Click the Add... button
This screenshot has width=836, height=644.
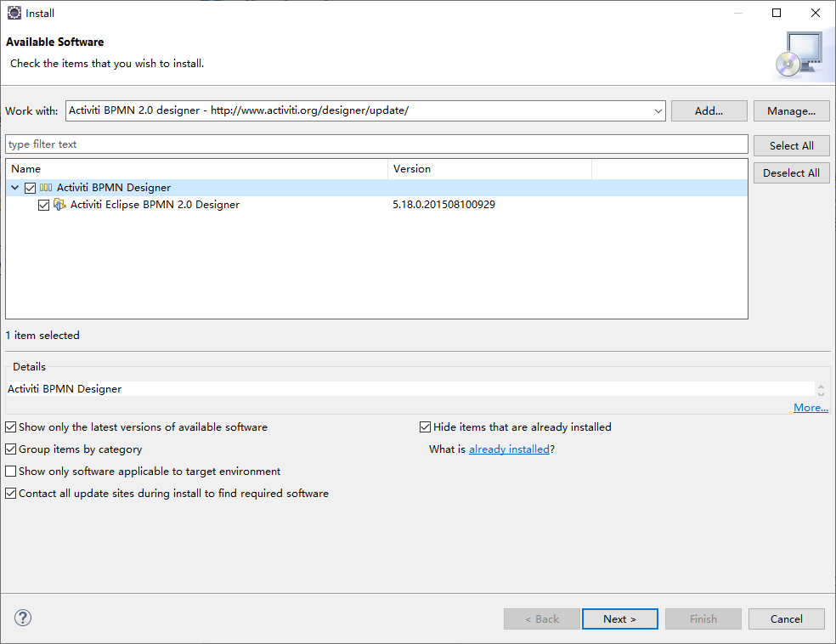coord(709,111)
